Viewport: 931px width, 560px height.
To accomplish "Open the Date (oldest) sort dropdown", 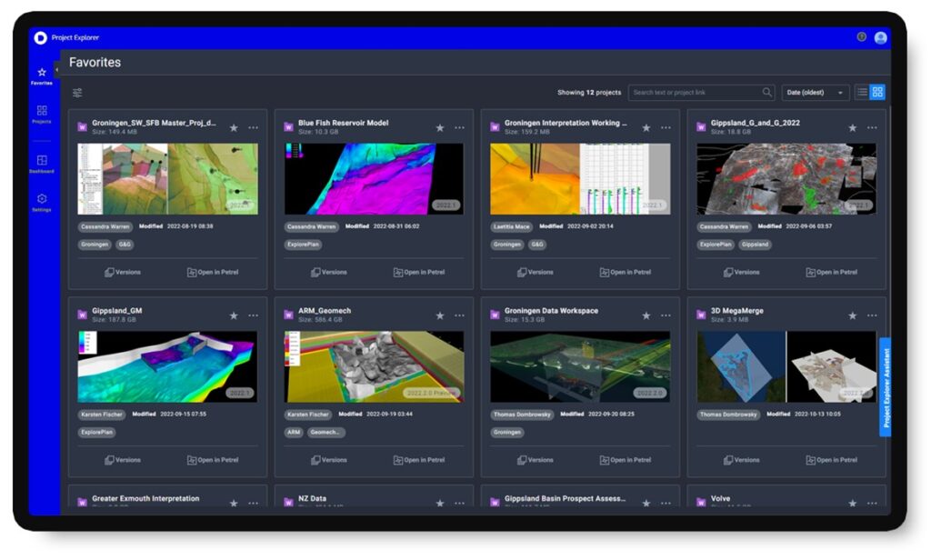I will point(815,93).
